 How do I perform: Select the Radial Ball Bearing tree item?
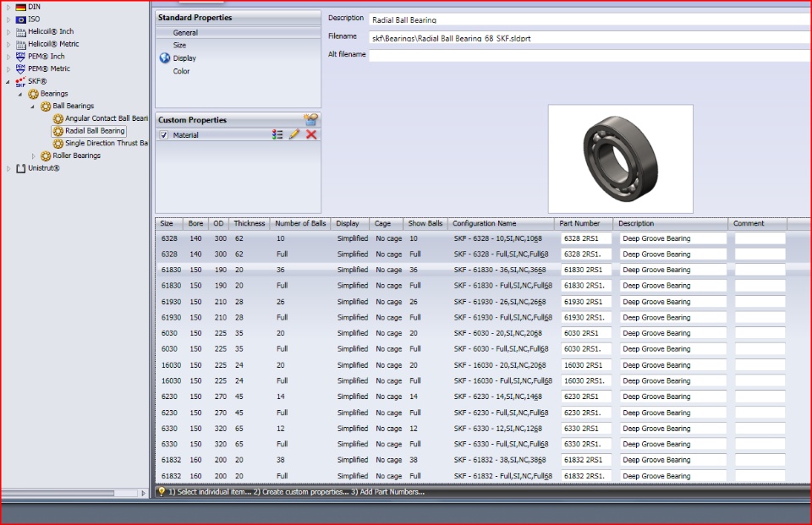pyautogui.click(x=95, y=131)
